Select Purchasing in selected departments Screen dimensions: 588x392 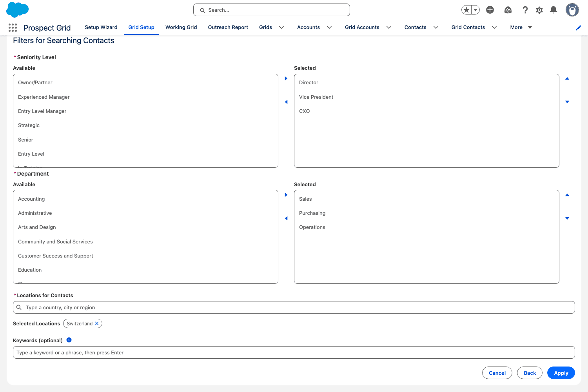(x=426, y=213)
